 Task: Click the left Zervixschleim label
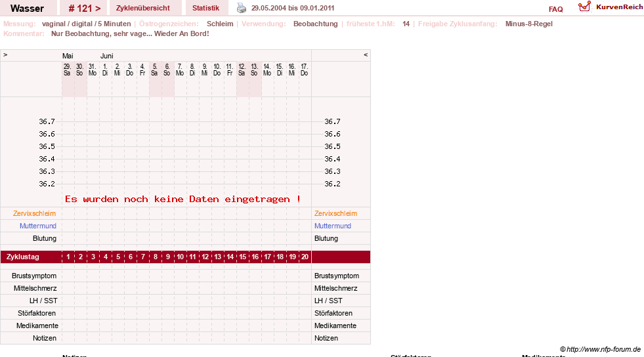point(35,213)
